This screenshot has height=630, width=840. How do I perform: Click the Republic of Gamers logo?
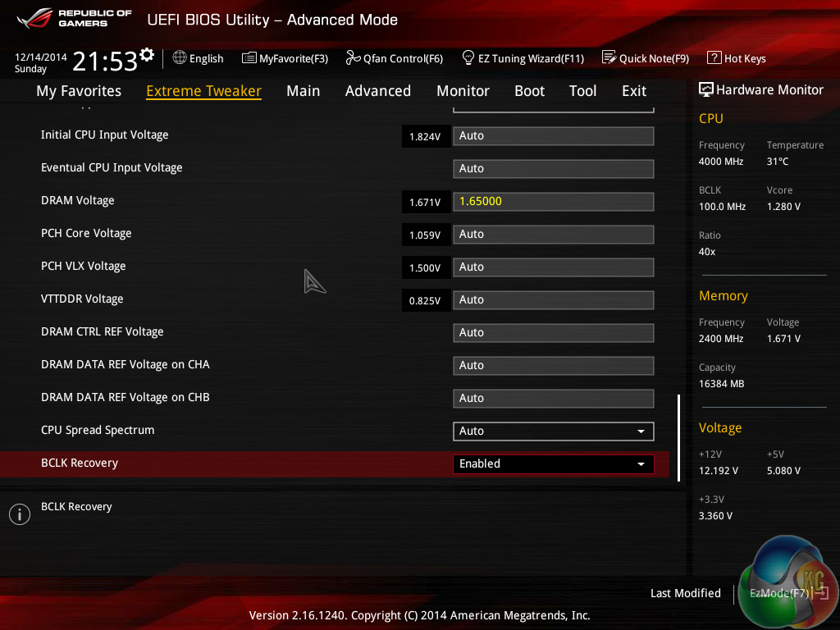pos(75,18)
